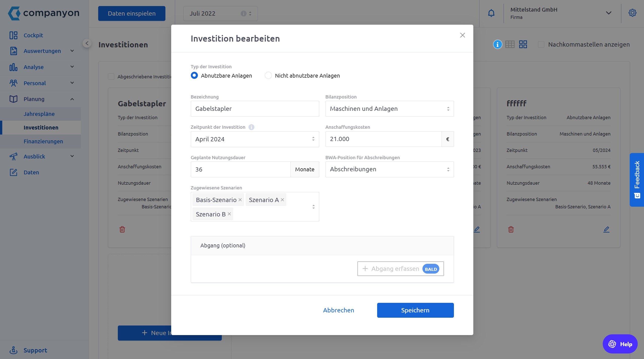This screenshot has height=359, width=644.
Task: Close the Investition bearbeiten dialog
Action: [x=462, y=35]
